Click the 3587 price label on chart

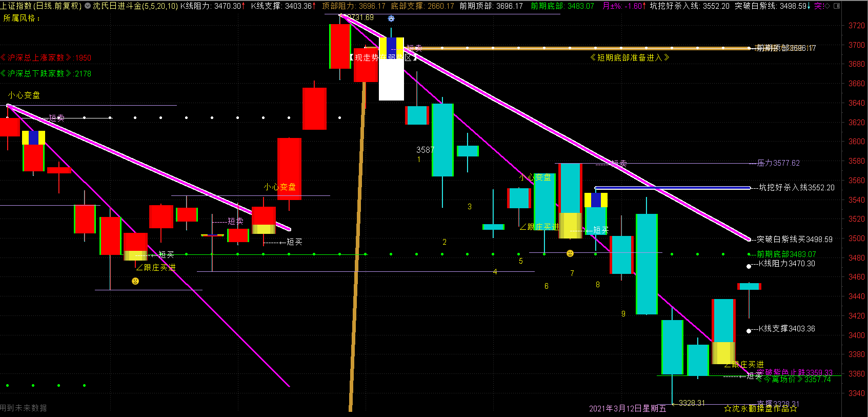pyautogui.click(x=425, y=150)
